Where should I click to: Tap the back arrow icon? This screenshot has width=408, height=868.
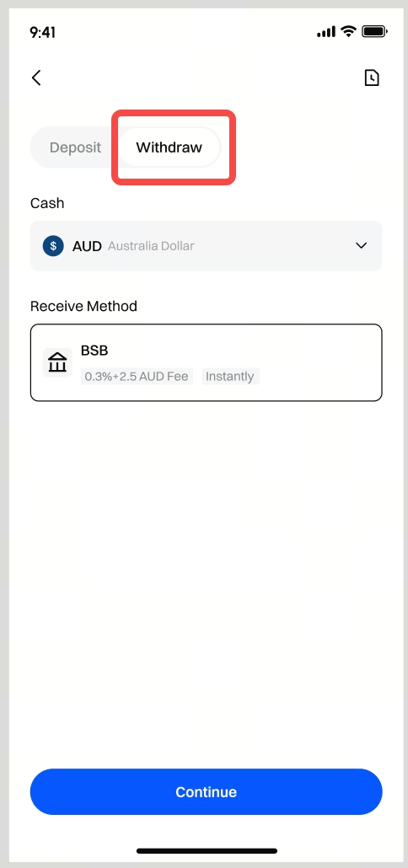point(36,78)
